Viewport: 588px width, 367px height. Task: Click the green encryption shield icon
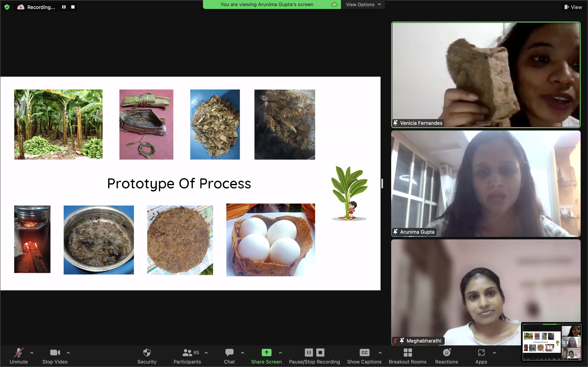pos(7,7)
